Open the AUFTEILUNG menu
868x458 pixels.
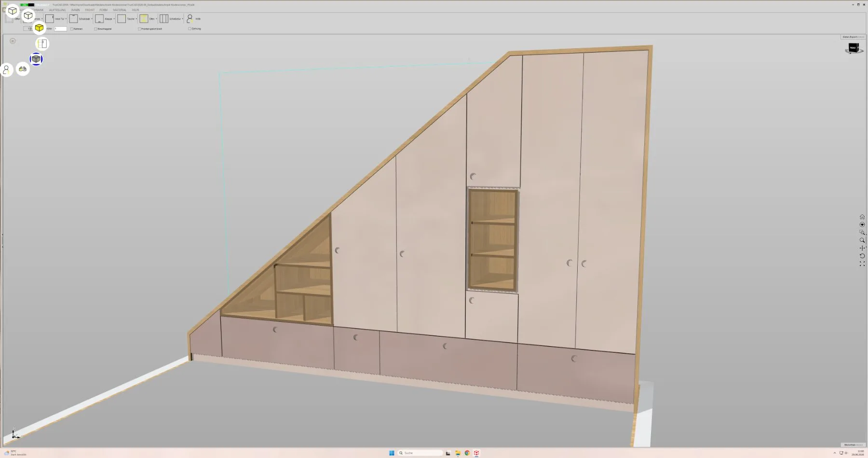[57, 10]
